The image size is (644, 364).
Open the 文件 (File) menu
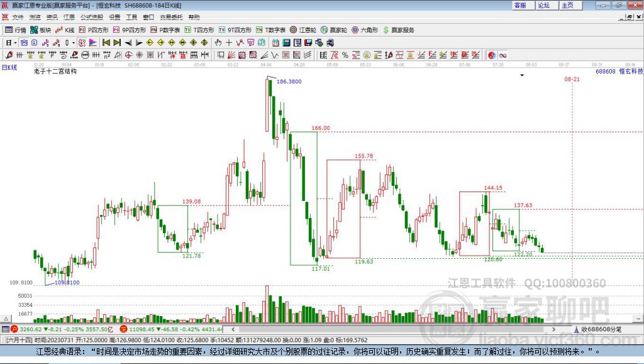(x=18, y=17)
